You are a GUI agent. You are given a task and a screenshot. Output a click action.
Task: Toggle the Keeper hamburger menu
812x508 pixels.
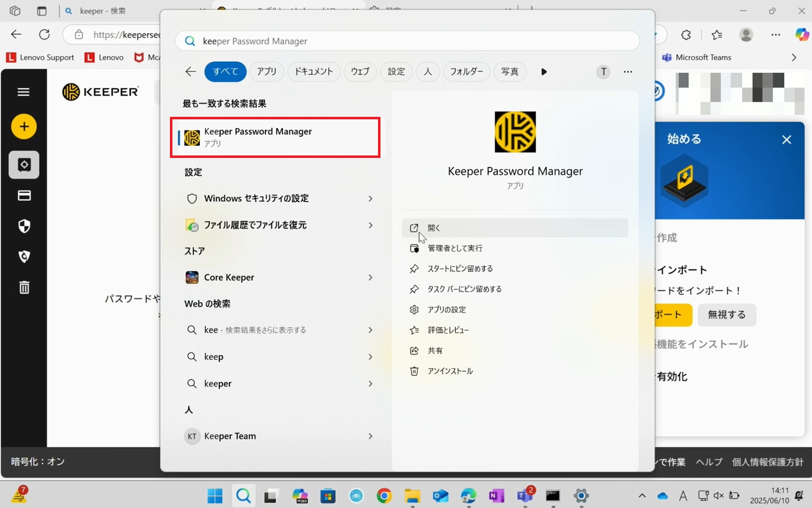[x=23, y=92]
